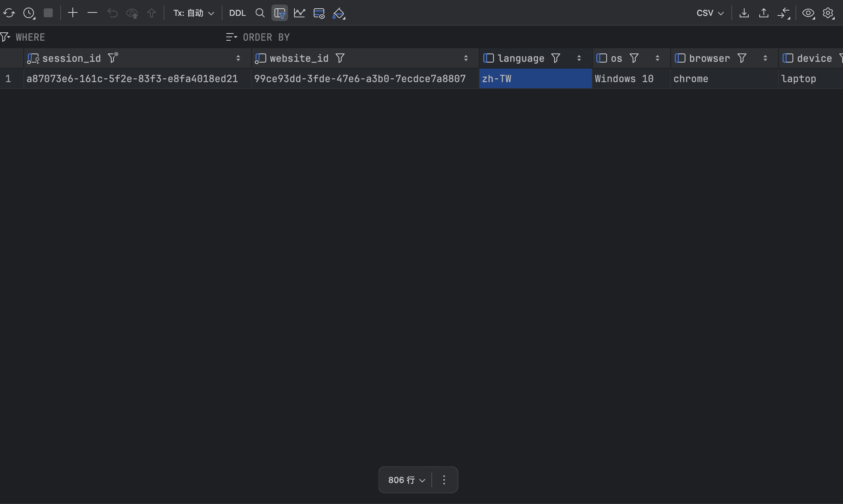Image resolution: width=843 pixels, height=504 pixels.
Task: Click the download export data icon
Action: coord(744,13)
